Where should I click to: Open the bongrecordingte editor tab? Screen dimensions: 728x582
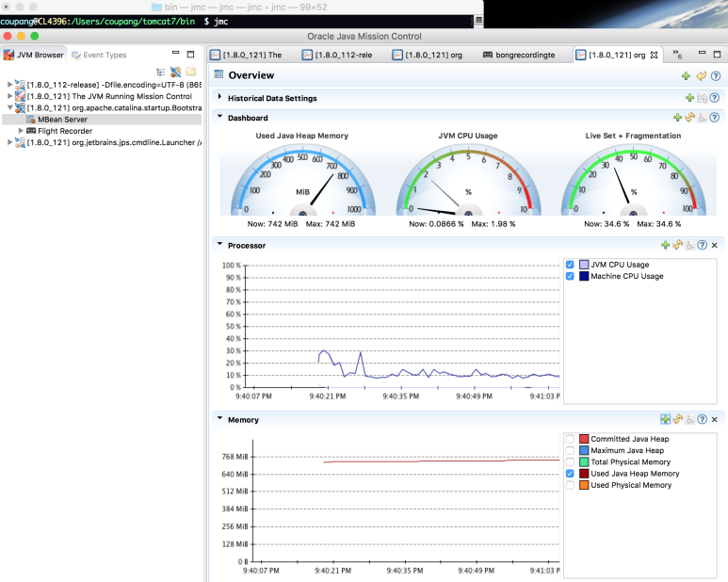tap(519, 55)
